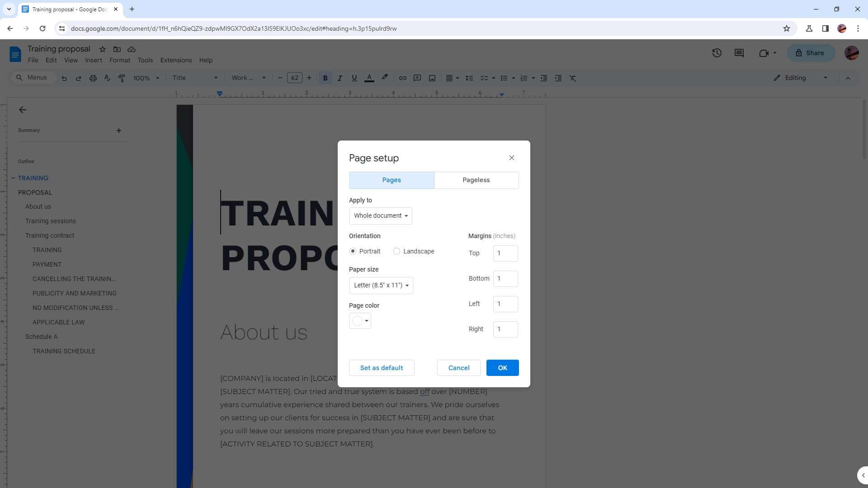
Task: Open checklist options dropdown arrow
Action: (493, 78)
